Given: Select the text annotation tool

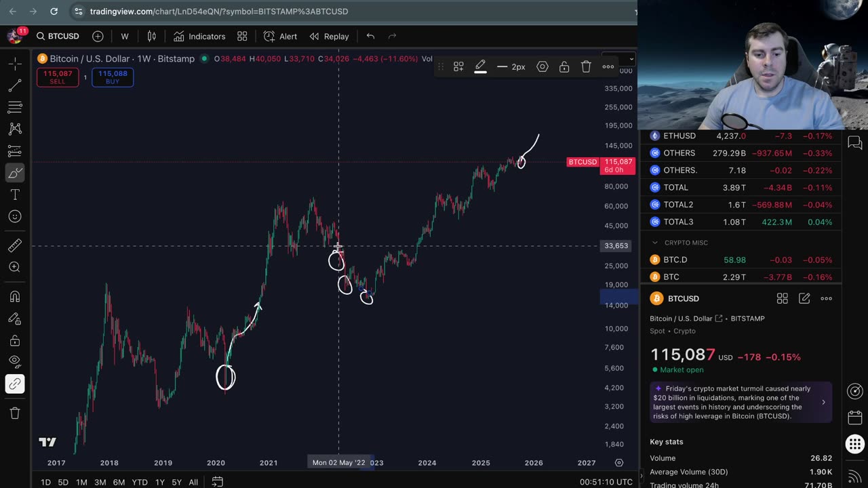Looking at the screenshot, I should point(15,195).
